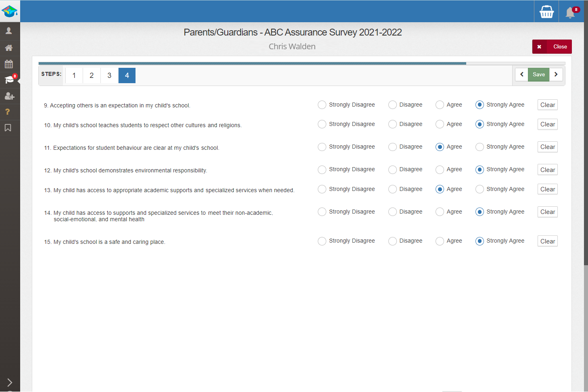This screenshot has width=588, height=392.
Task: Open the notifications bell
Action: pyautogui.click(x=570, y=13)
